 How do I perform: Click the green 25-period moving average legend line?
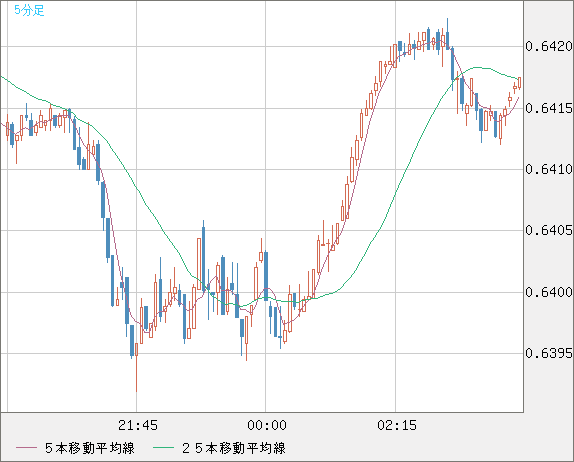coord(163,448)
